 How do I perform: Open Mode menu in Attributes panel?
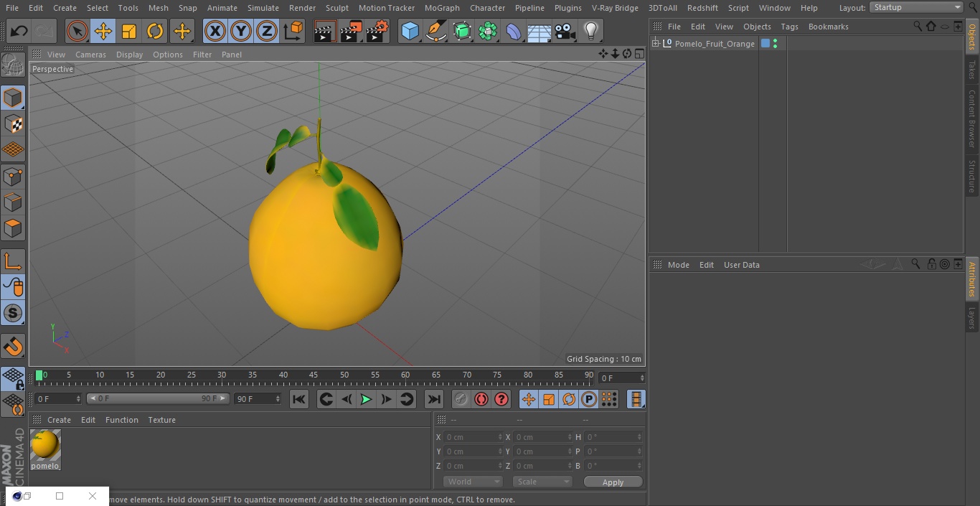click(x=678, y=265)
